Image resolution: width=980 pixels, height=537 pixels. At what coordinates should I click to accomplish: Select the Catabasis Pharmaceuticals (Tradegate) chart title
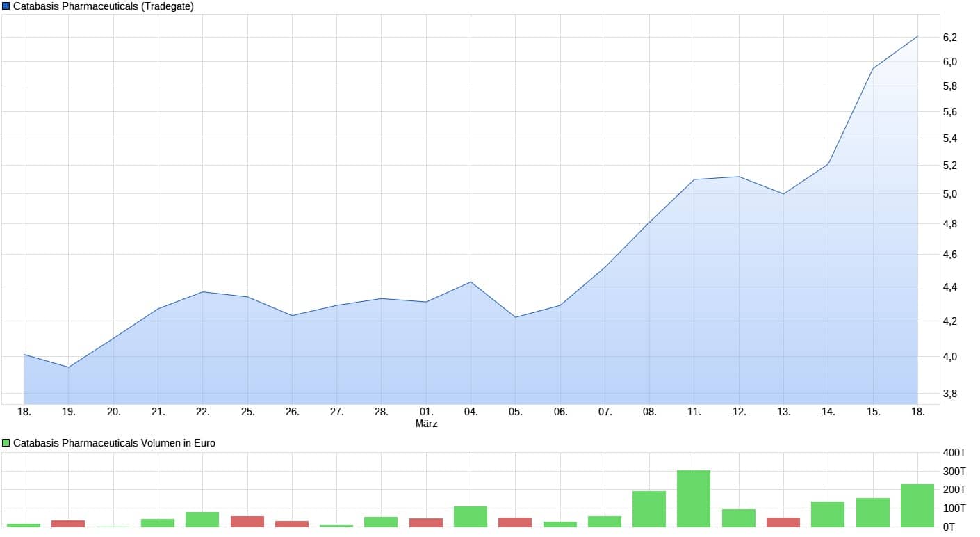click(x=104, y=6)
